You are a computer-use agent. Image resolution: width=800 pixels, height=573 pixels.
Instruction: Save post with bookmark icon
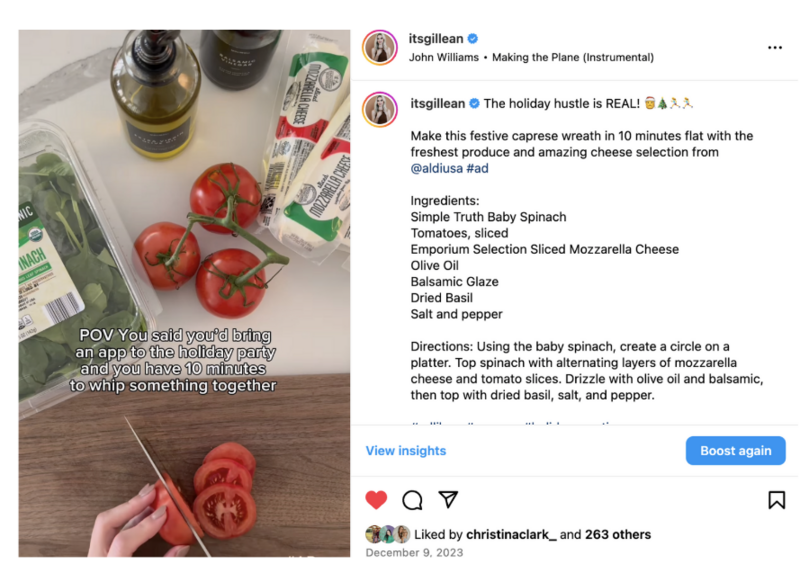(776, 500)
